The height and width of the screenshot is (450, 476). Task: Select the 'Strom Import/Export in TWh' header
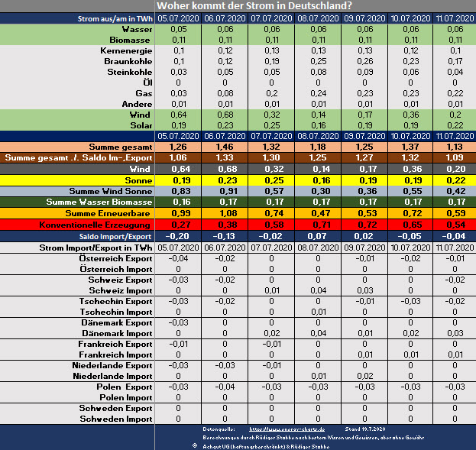(96, 248)
